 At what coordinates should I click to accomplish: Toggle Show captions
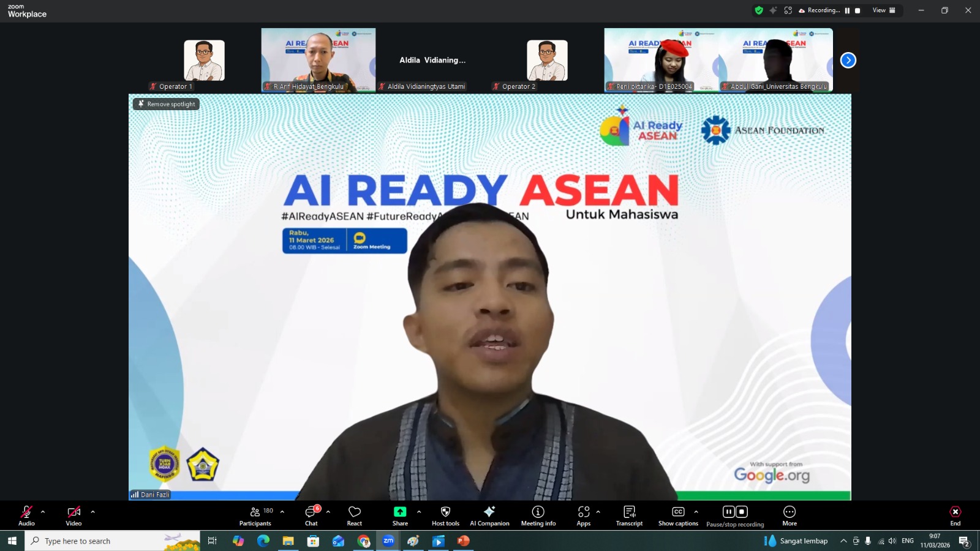tap(678, 515)
